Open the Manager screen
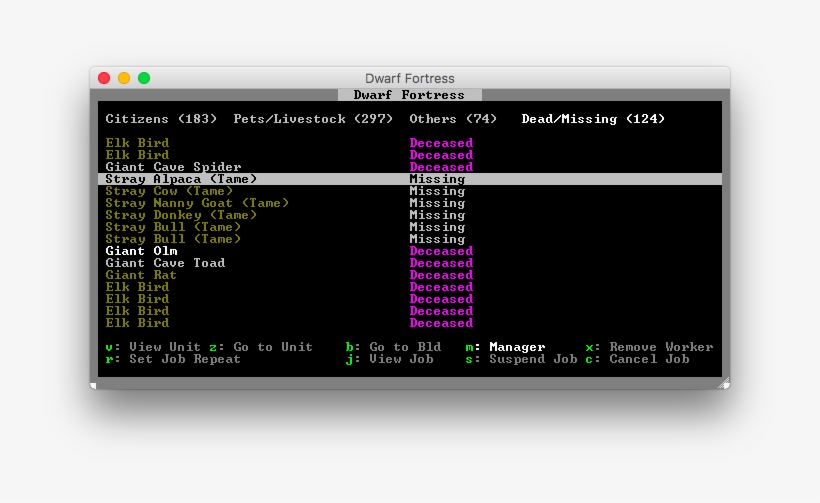This screenshot has width=820, height=503. point(505,347)
